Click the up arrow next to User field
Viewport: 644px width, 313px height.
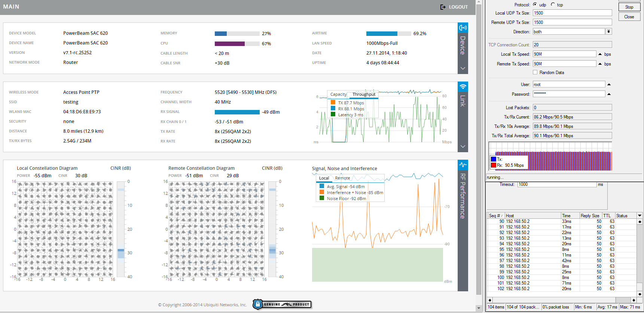(609, 85)
